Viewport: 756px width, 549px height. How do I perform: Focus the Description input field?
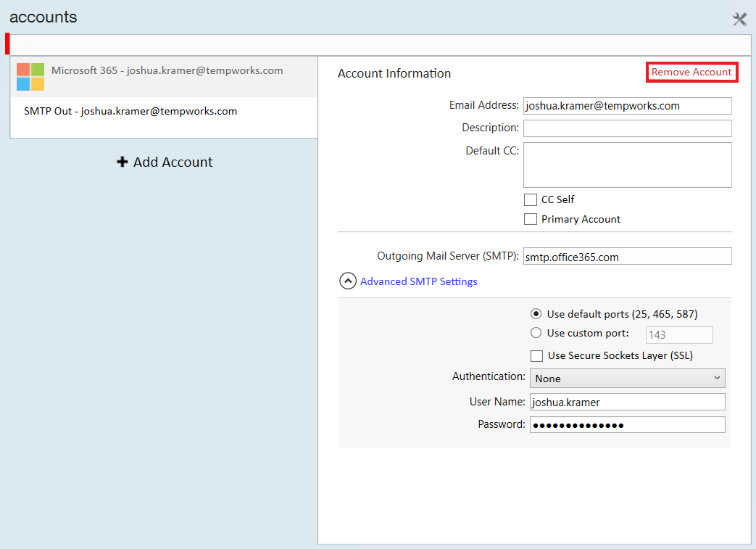pyautogui.click(x=627, y=128)
